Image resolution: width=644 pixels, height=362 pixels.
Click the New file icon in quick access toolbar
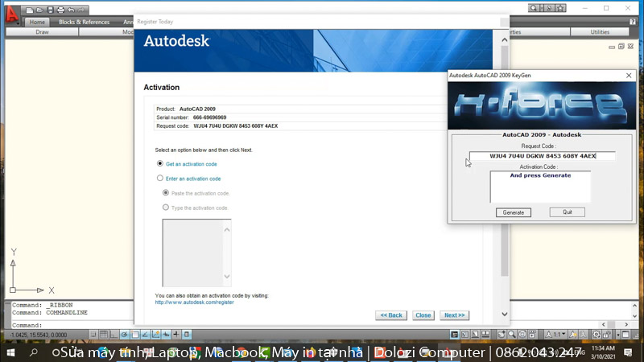point(30,9)
